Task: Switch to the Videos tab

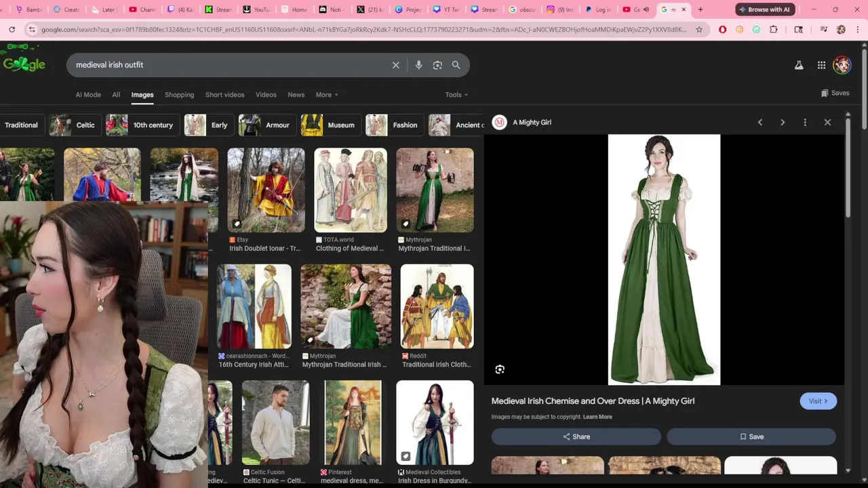Action: point(266,95)
